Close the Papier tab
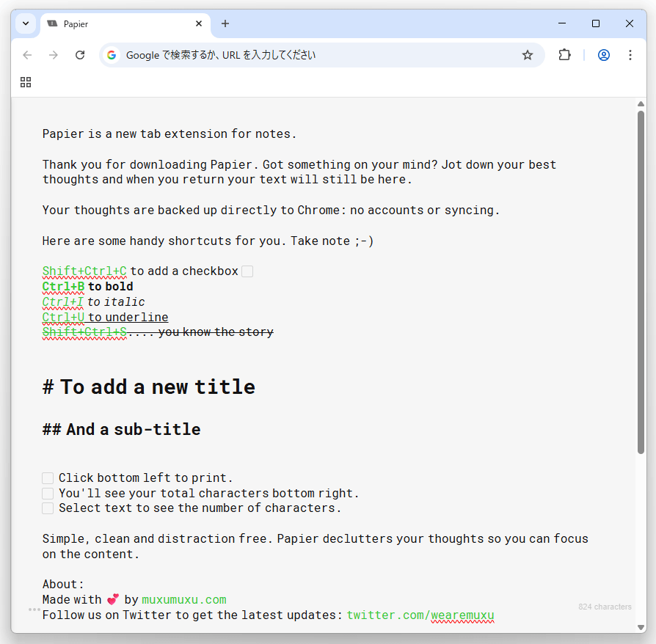The image size is (656, 644). pyautogui.click(x=199, y=23)
